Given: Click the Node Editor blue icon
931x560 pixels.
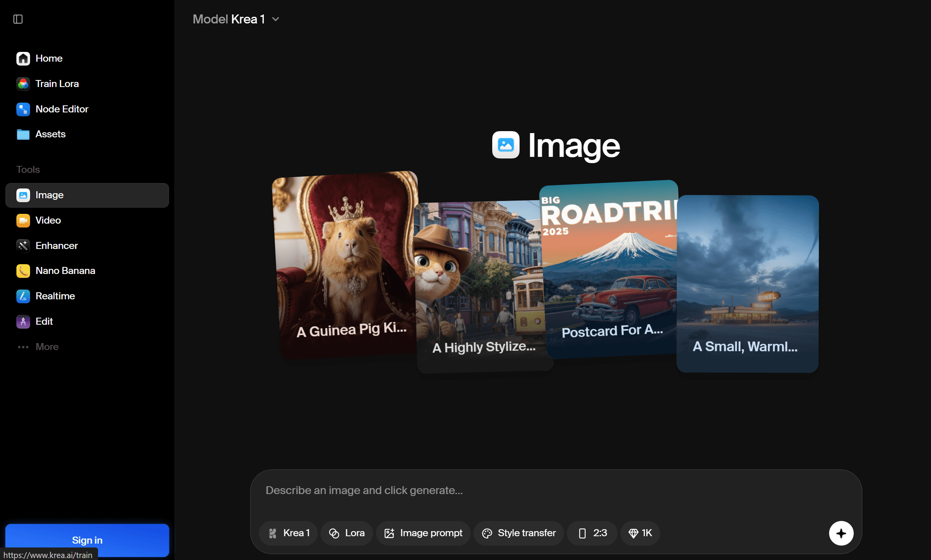Looking at the screenshot, I should (x=23, y=109).
